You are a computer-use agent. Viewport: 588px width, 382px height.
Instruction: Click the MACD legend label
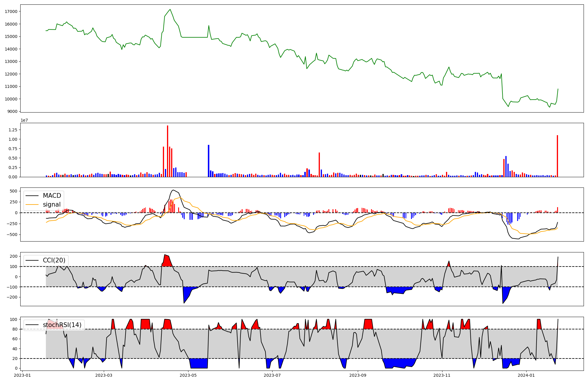point(52,196)
